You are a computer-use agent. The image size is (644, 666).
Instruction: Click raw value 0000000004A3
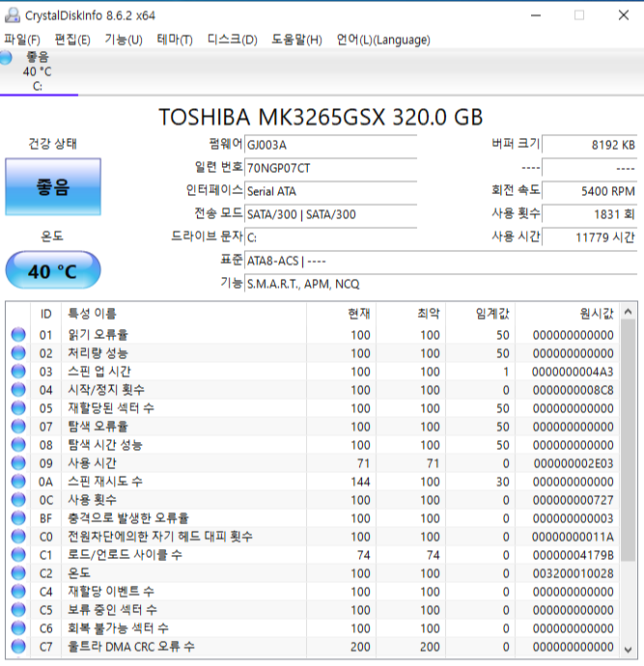click(573, 372)
